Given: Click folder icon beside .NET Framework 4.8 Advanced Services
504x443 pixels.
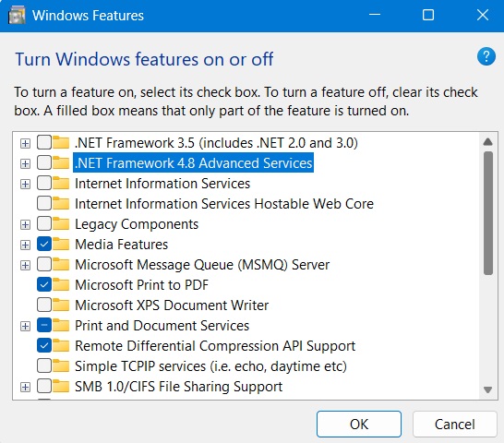Looking at the screenshot, I should tap(61, 163).
